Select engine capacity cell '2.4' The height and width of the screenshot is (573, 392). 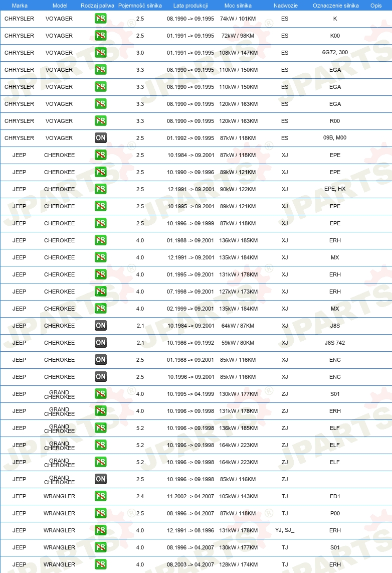(x=140, y=496)
